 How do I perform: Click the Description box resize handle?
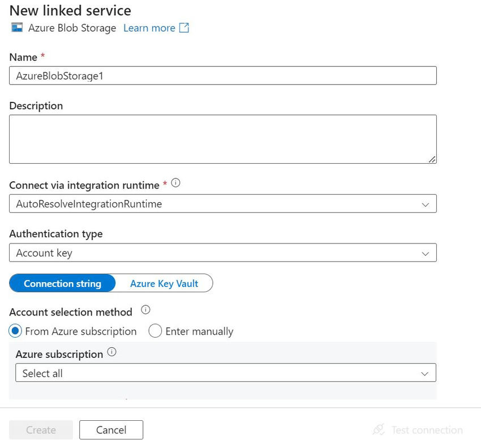(432, 159)
